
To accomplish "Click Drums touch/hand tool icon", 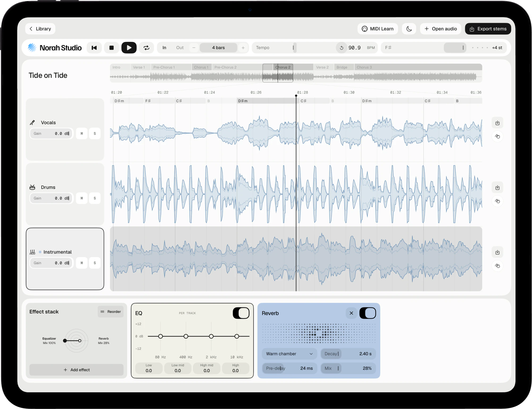I will pyautogui.click(x=497, y=201).
